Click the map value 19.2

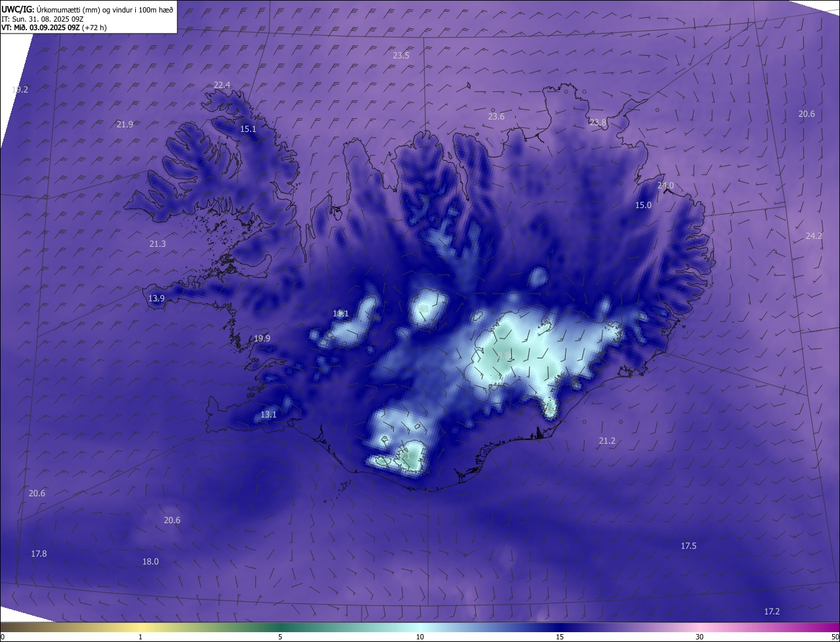tap(20, 90)
